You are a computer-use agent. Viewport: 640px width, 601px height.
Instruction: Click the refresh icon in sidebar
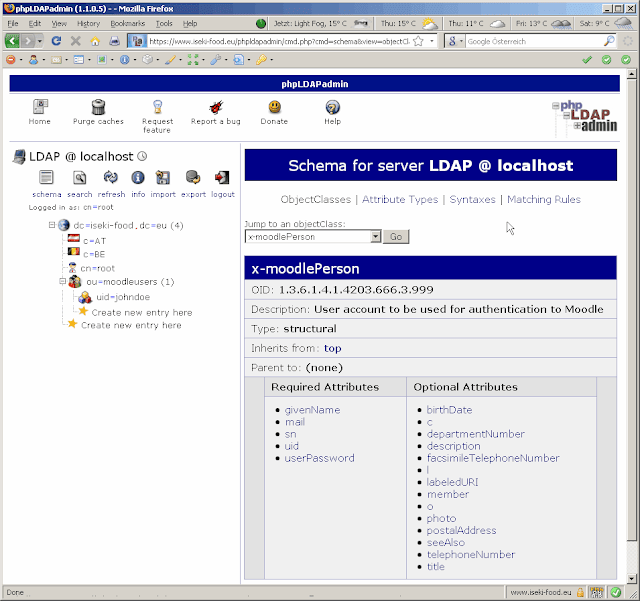[x=111, y=178]
